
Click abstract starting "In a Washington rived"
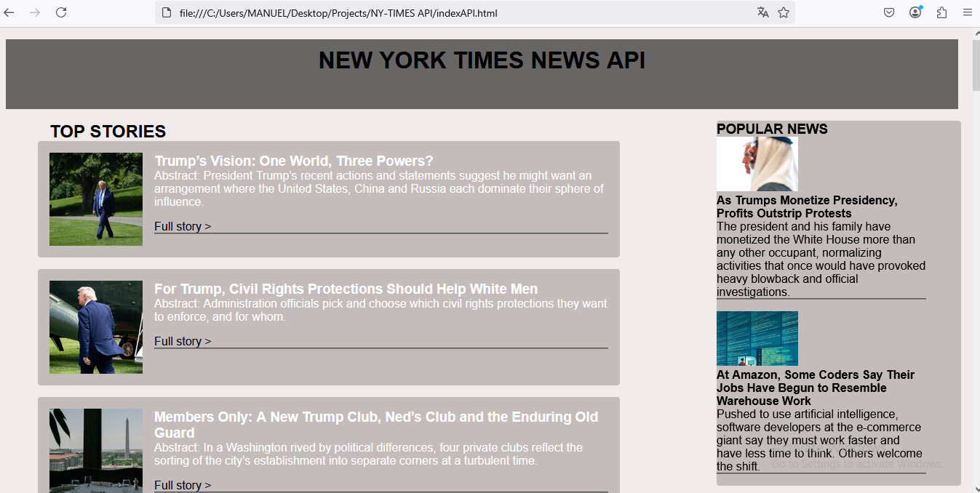click(x=370, y=454)
